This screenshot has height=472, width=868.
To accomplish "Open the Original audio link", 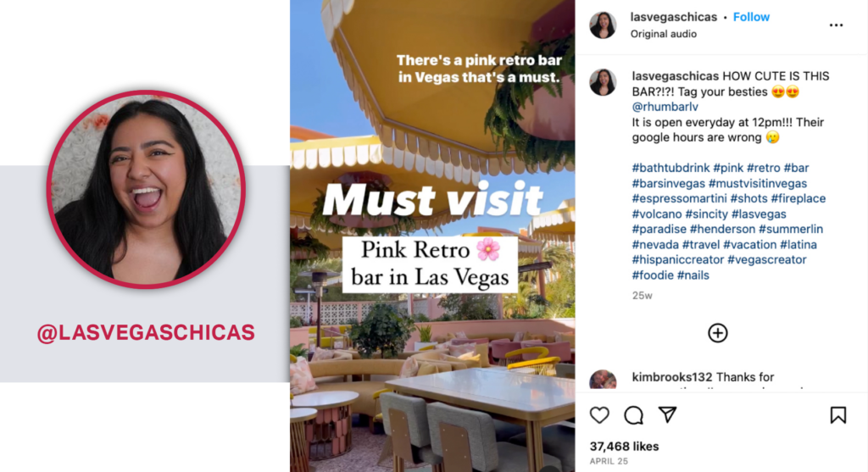I will click(663, 34).
